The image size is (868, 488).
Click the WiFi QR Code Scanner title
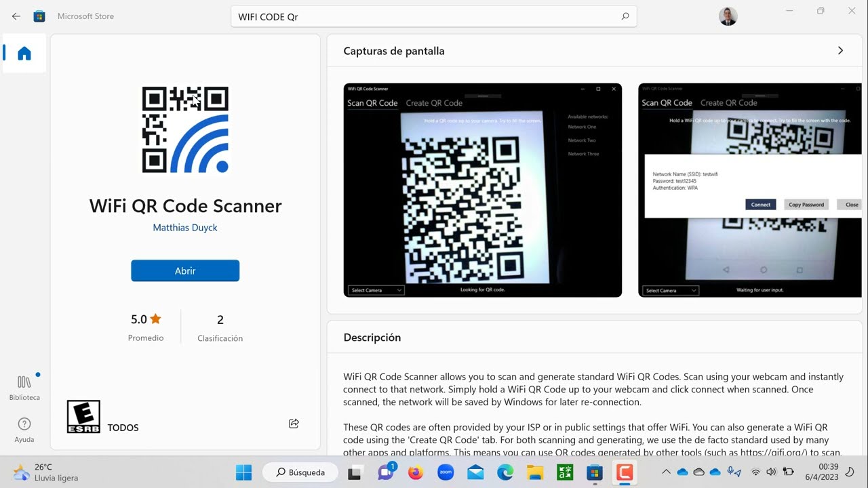tap(185, 206)
